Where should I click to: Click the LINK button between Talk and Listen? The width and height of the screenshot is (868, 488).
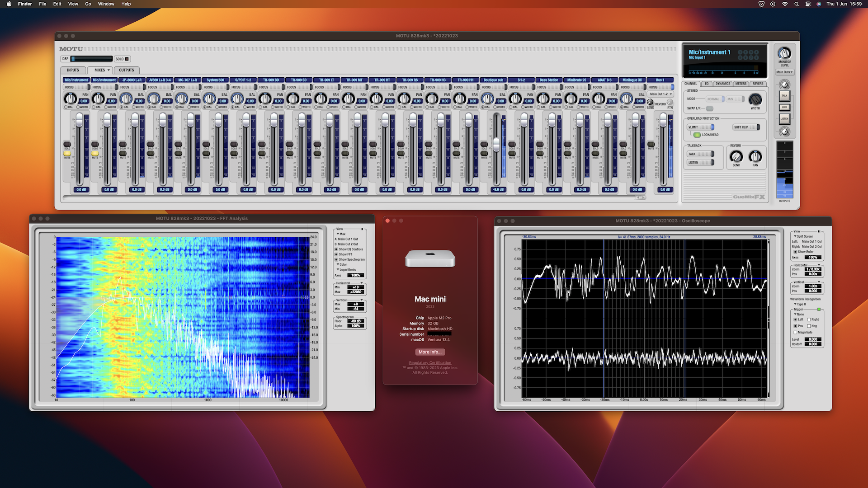[x=784, y=107]
